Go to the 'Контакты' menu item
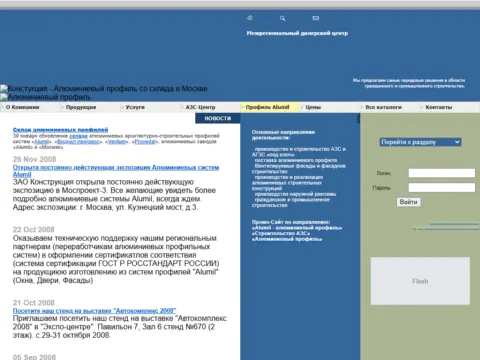The height and width of the screenshot is (360, 480). 439,107
